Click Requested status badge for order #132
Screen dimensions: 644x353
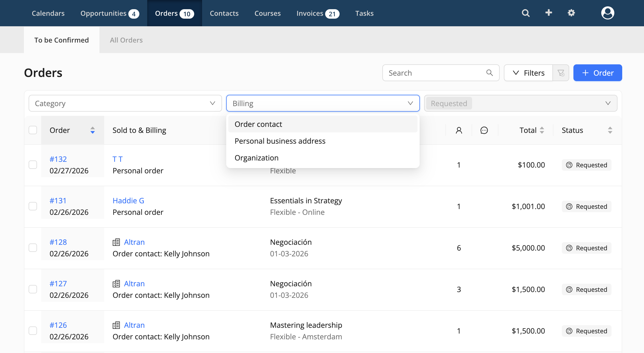tap(587, 165)
